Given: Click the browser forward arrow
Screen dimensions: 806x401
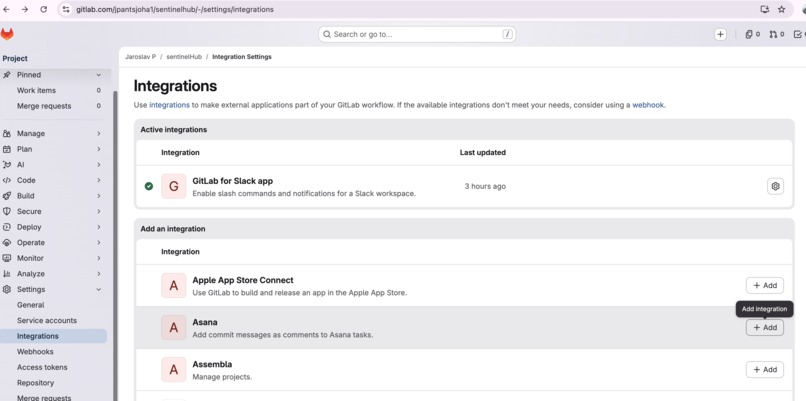Looking at the screenshot, I should 25,9.
